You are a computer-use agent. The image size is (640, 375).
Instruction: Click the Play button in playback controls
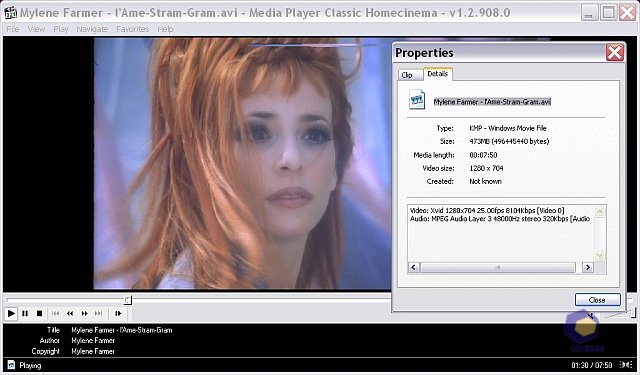[x=11, y=313]
